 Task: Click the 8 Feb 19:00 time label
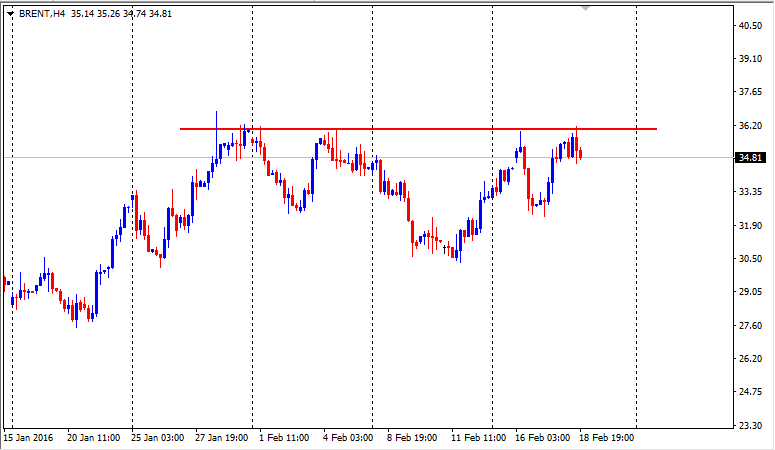click(412, 438)
